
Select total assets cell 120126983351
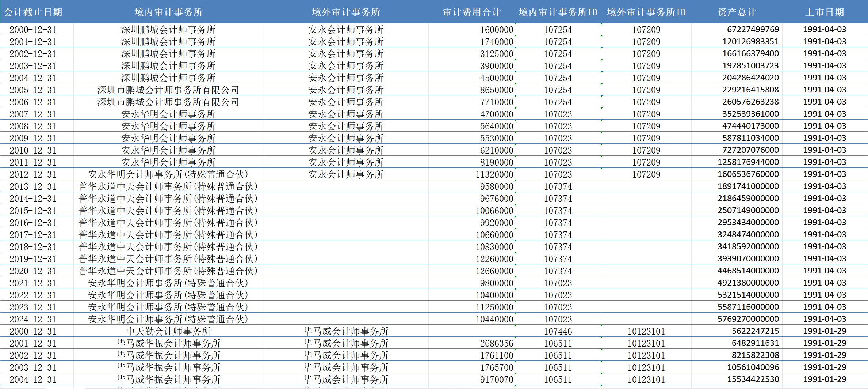pos(737,42)
